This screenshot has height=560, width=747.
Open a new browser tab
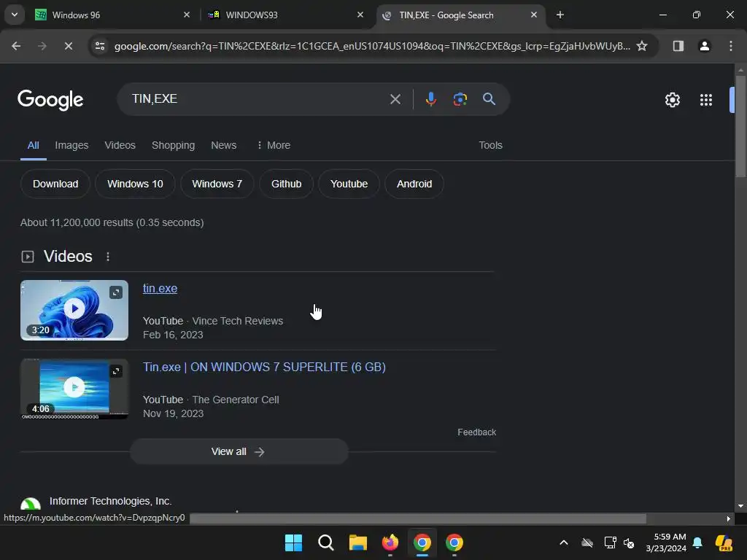(x=560, y=15)
